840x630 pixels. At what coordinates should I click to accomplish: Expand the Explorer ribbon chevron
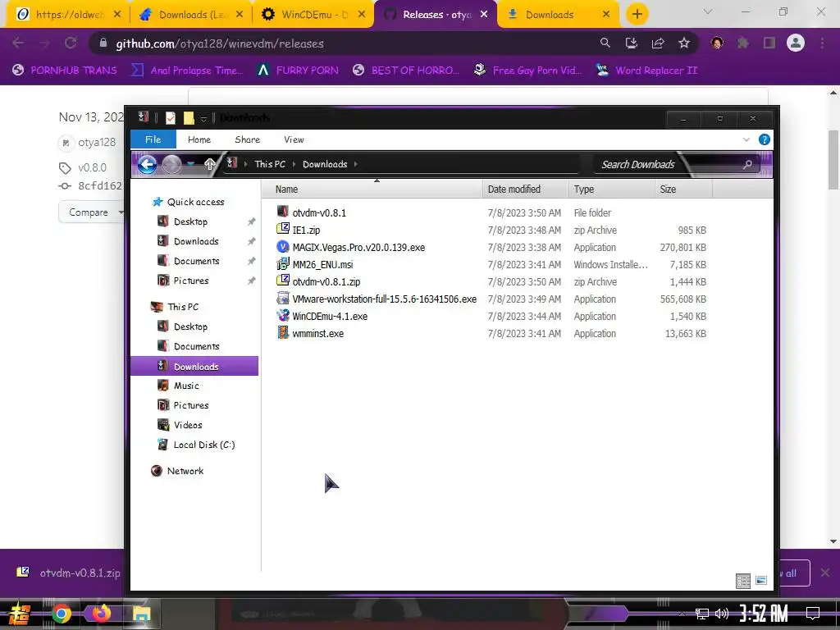pos(746,139)
